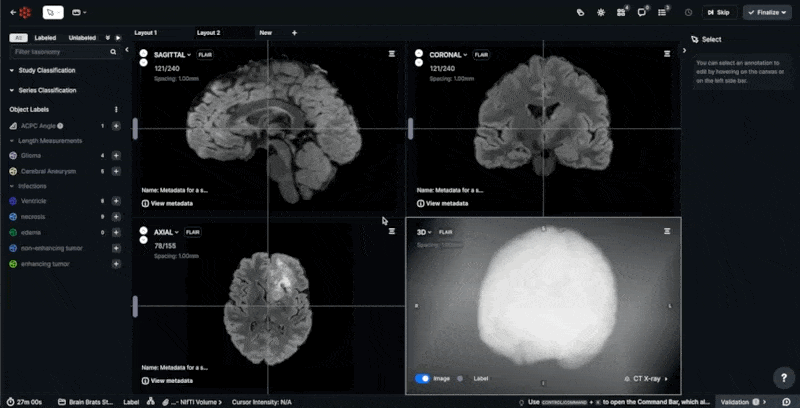Toggle the Image switch in 3D view

pyautogui.click(x=422, y=379)
